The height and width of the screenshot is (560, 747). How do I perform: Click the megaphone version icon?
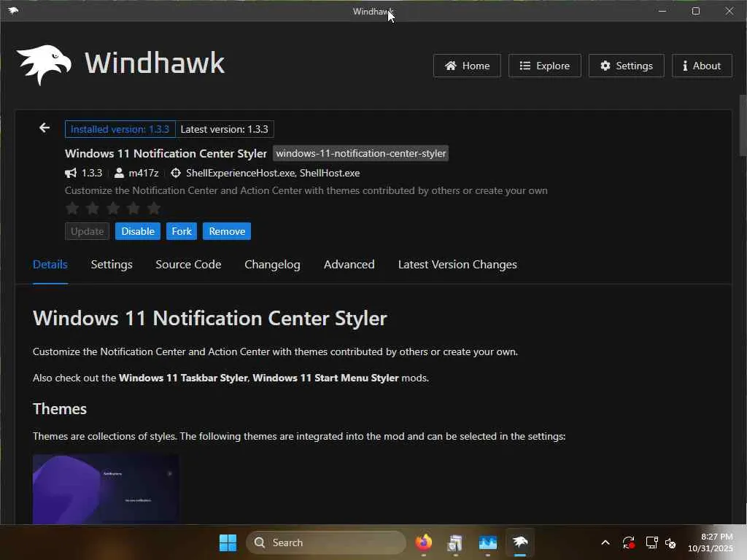click(71, 173)
